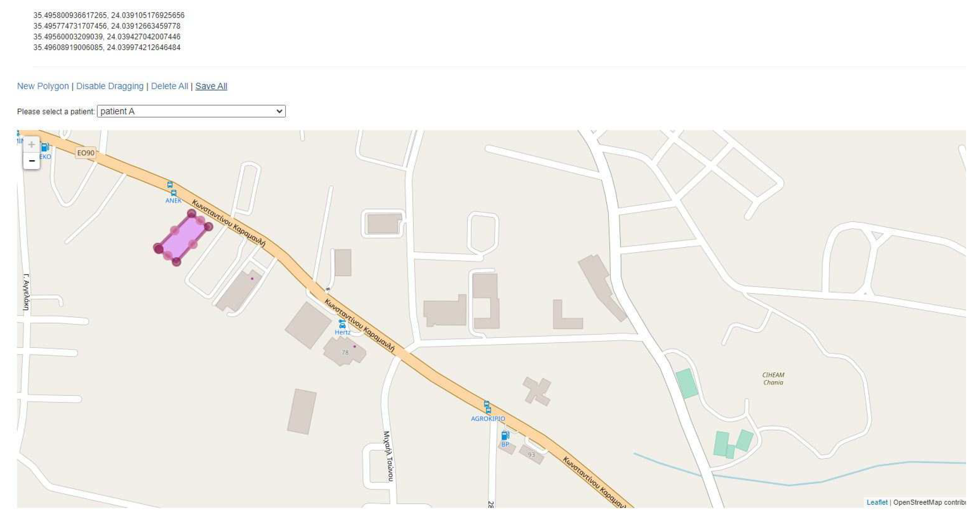
Task: Click inside the purple polygon fill
Action: coord(184,237)
